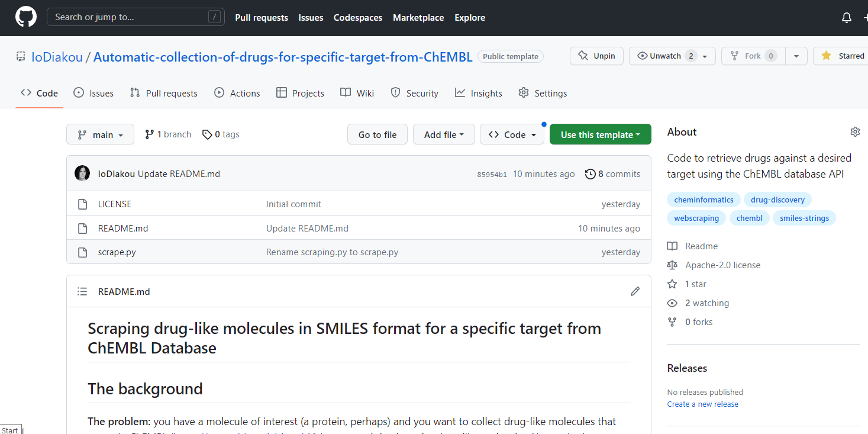868x434 pixels.
Task: Click the scrape.py file icon
Action: [83, 252]
